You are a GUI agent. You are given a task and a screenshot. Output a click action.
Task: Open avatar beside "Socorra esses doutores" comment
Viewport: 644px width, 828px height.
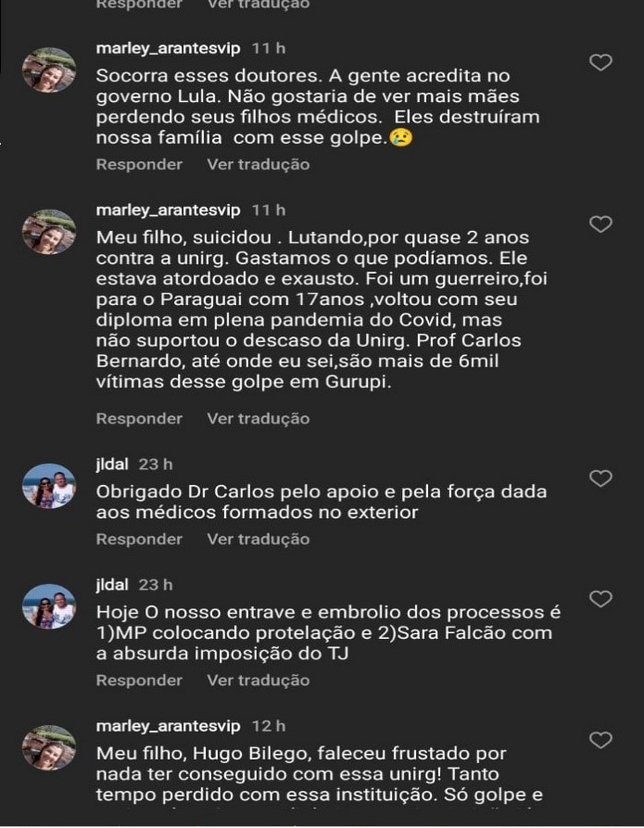point(48,70)
